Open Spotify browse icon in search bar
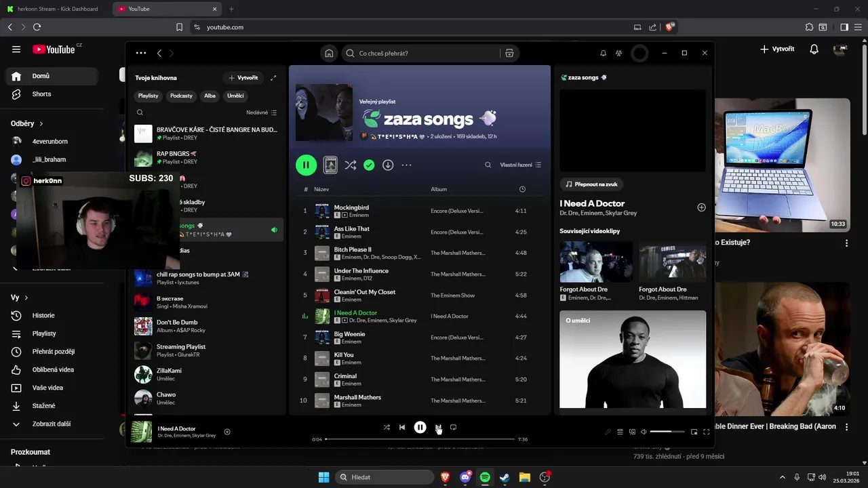Screen dimensions: 868x488 coord(509,53)
